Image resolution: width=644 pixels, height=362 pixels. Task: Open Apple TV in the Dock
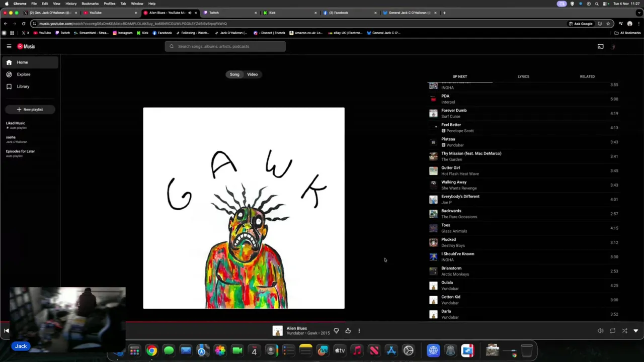[x=340, y=351]
